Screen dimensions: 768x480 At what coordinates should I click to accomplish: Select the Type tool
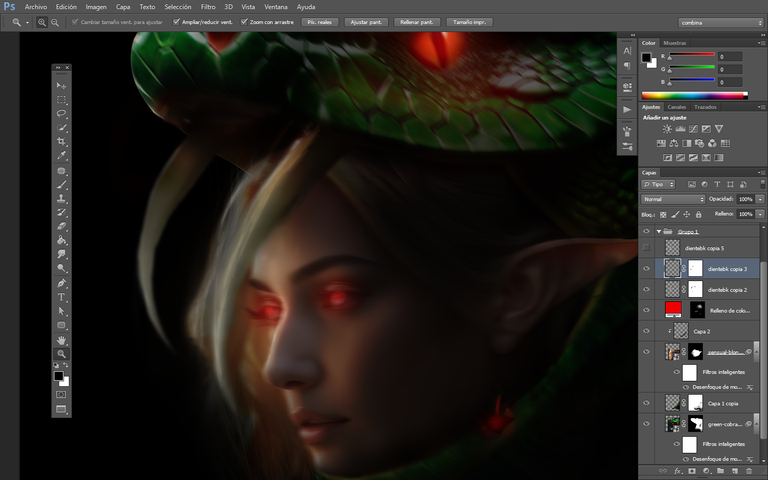(61, 297)
